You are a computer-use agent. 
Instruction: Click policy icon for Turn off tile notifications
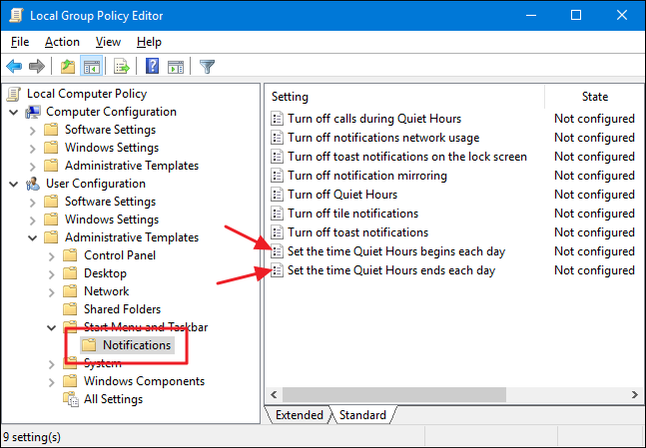[277, 213]
